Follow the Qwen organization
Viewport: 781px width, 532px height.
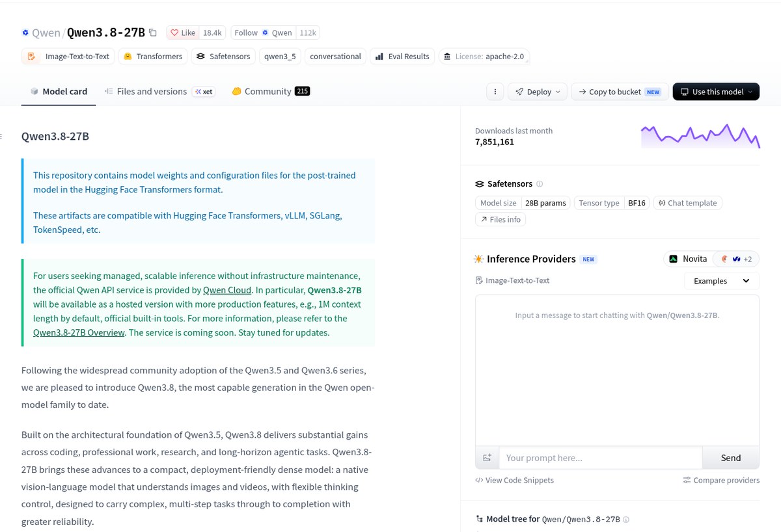click(x=264, y=33)
